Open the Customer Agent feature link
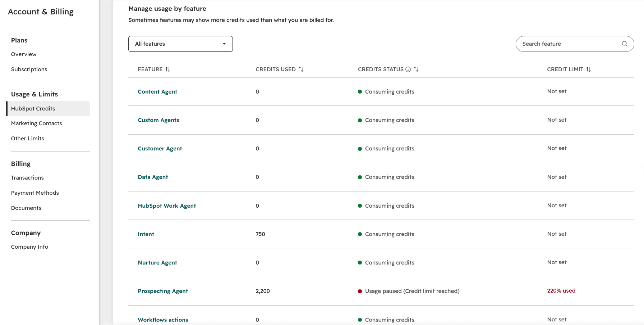 pos(160,149)
